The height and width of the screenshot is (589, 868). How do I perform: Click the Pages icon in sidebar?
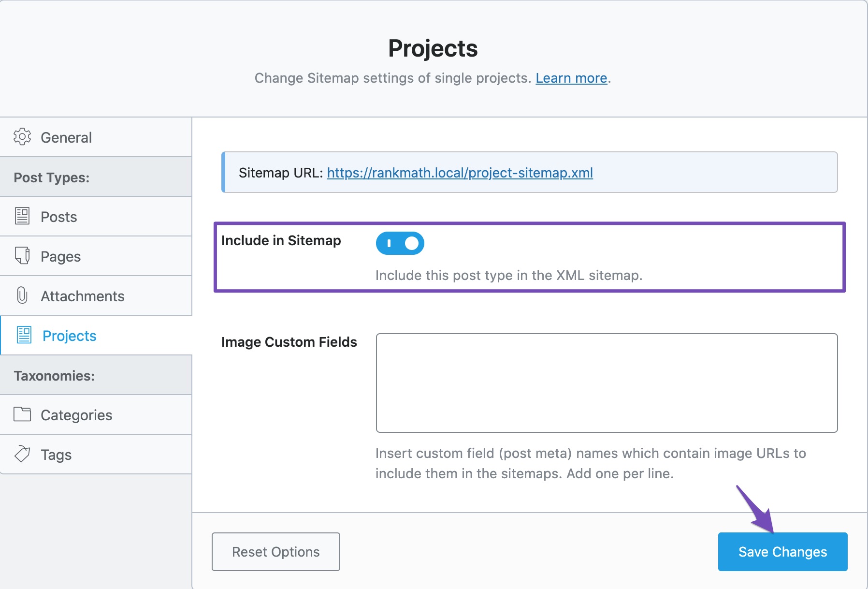(22, 256)
